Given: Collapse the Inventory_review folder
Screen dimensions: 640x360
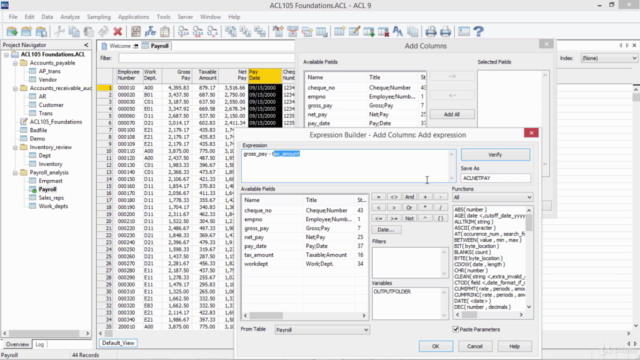Looking at the screenshot, I should (15, 147).
